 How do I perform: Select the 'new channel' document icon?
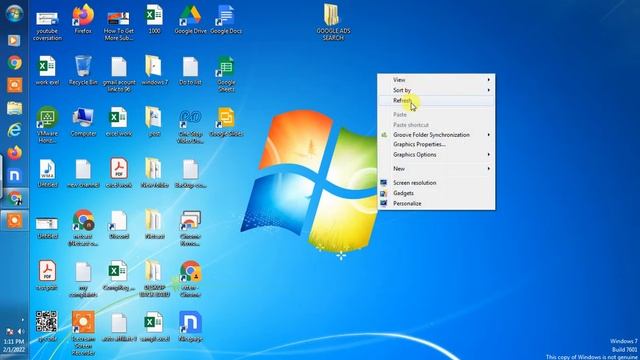[x=83, y=173]
